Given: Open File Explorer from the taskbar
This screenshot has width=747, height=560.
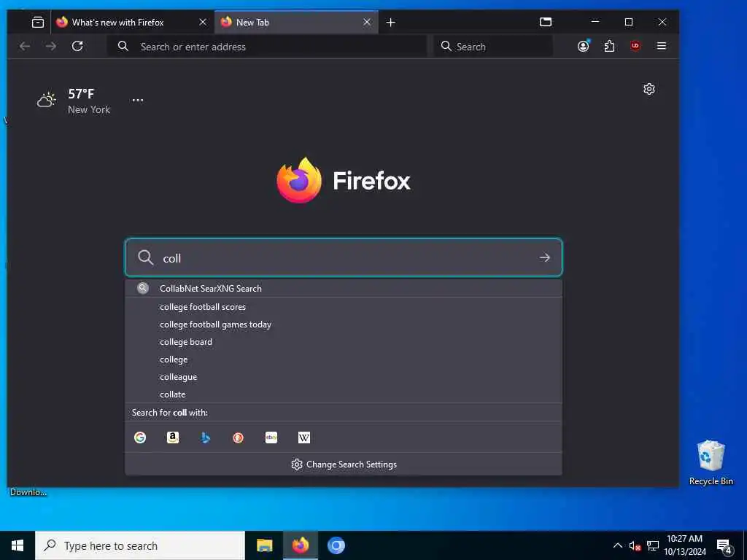Looking at the screenshot, I should (264, 545).
